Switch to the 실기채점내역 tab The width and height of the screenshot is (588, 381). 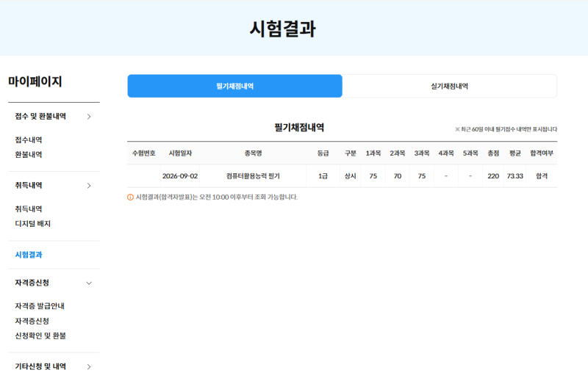point(449,86)
